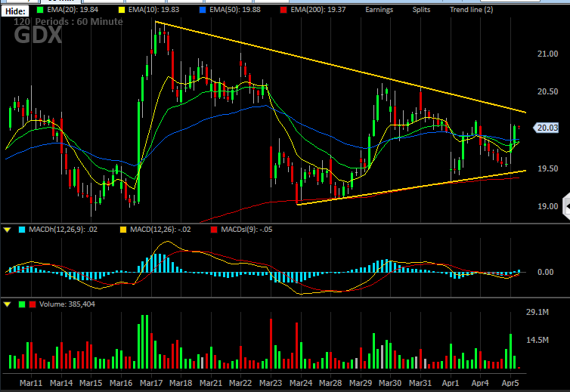
Task: Click the Mar29 date label
Action: pos(361,383)
